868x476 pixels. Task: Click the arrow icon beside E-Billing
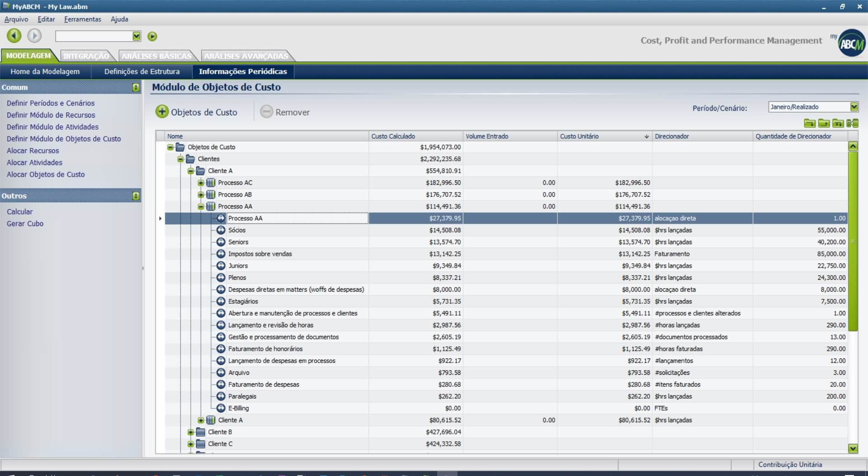coord(221,408)
